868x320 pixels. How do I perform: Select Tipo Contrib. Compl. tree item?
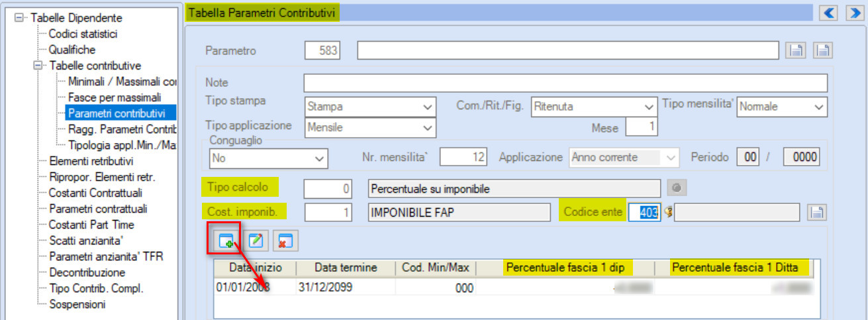click(x=96, y=288)
